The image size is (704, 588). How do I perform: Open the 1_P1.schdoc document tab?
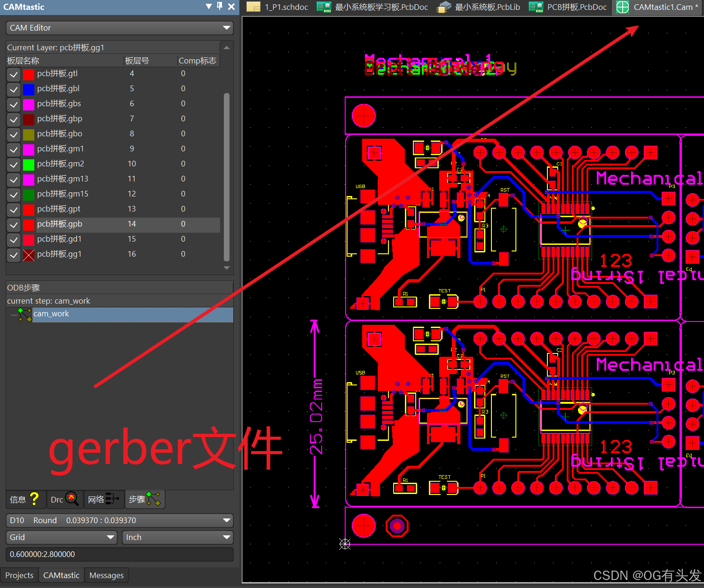tap(277, 7)
